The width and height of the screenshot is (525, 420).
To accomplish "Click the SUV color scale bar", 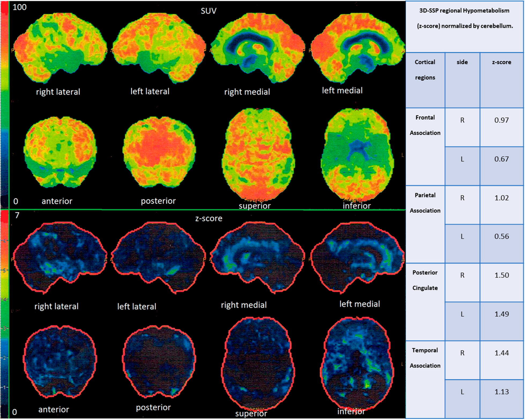I will coord(5,105).
